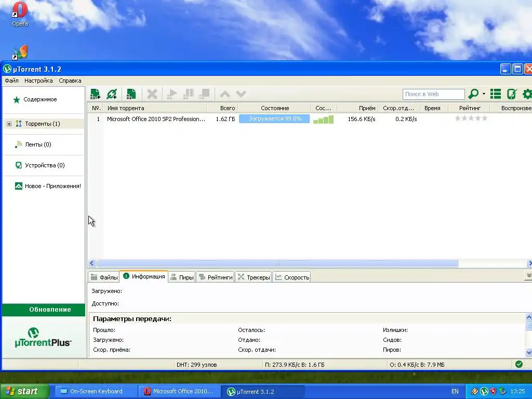
Task: Sort by Время column header
Action: pos(433,108)
